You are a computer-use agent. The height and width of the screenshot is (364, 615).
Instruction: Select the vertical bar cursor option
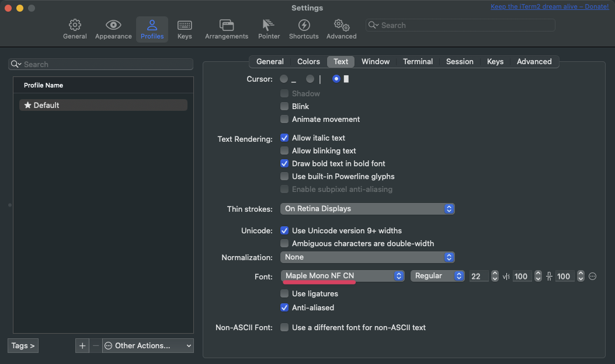pyautogui.click(x=310, y=79)
